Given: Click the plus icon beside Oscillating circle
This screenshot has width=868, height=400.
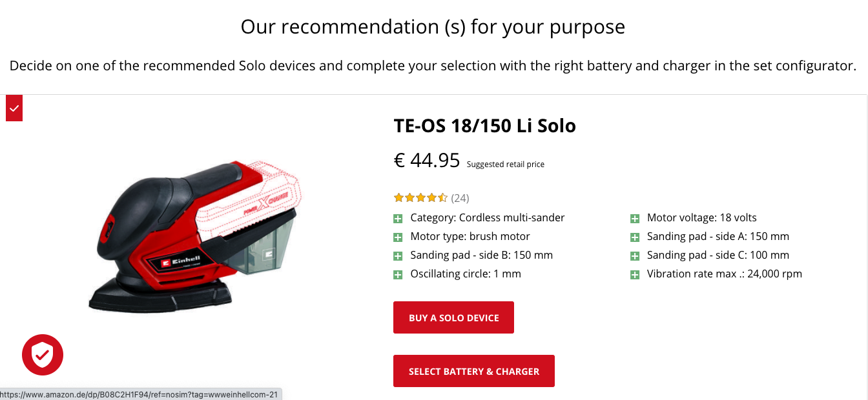Looking at the screenshot, I should [x=398, y=274].
